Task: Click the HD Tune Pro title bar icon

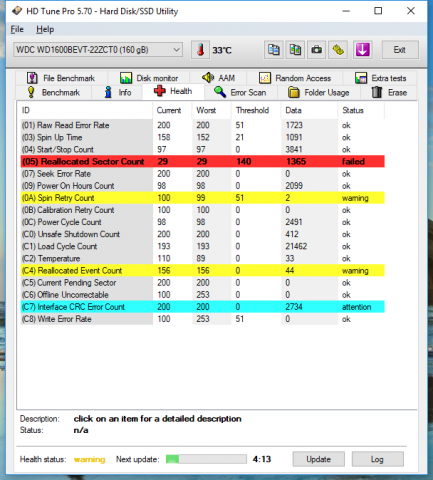Action: click(x=17, y=11)
